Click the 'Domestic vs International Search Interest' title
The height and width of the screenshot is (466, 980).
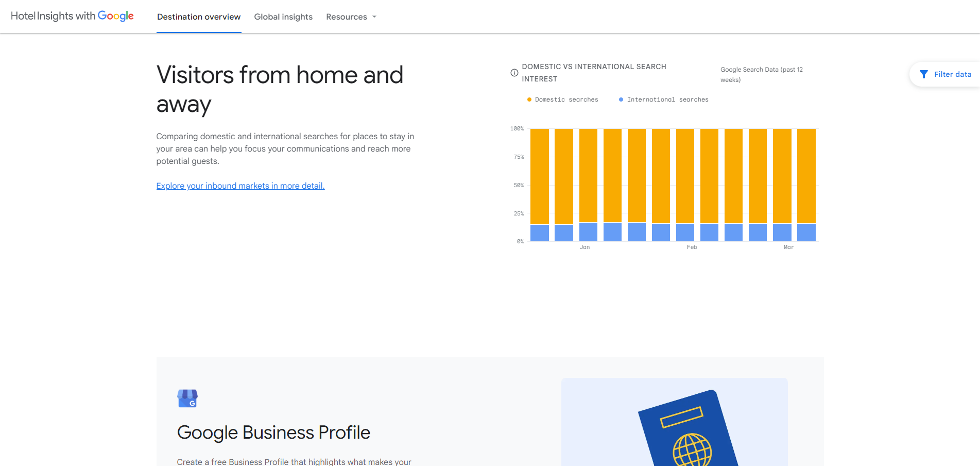tap(594, 73)
